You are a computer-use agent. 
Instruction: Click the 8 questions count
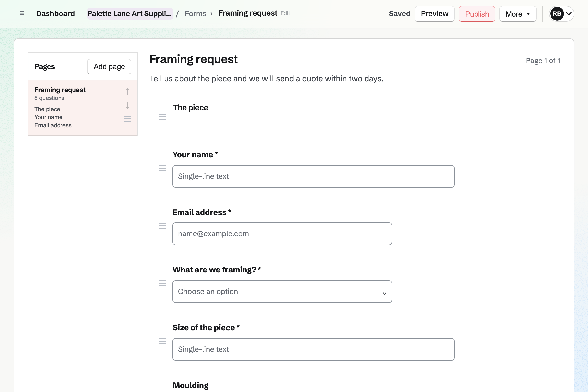click(49, 98)
